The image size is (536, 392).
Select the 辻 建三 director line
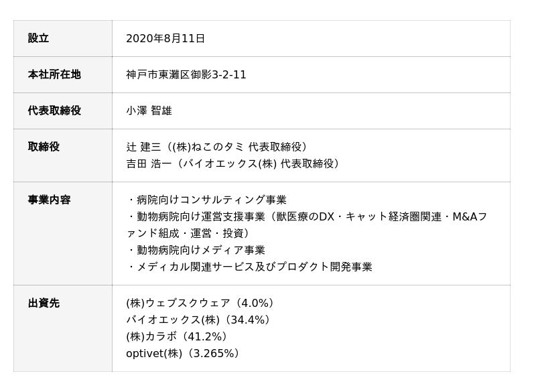[218, 147]
